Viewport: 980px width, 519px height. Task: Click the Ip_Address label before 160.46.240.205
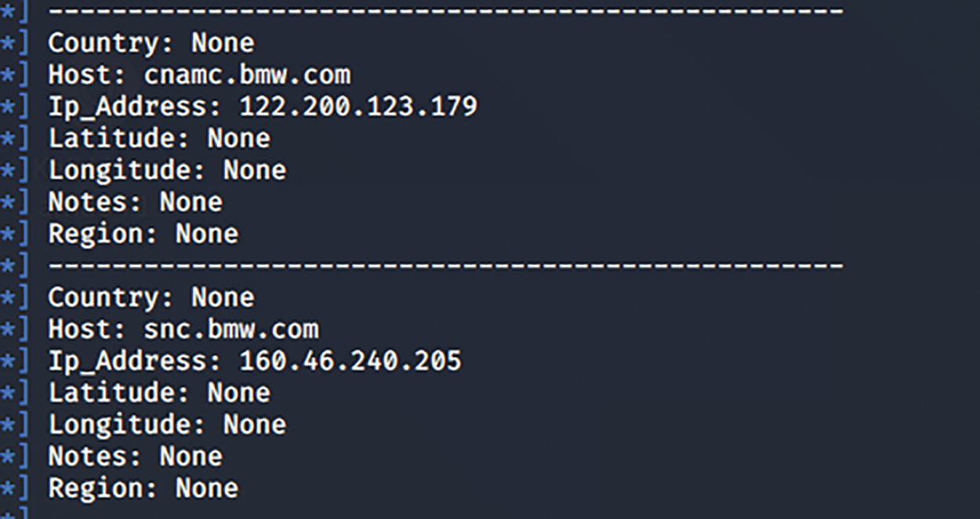136,361
